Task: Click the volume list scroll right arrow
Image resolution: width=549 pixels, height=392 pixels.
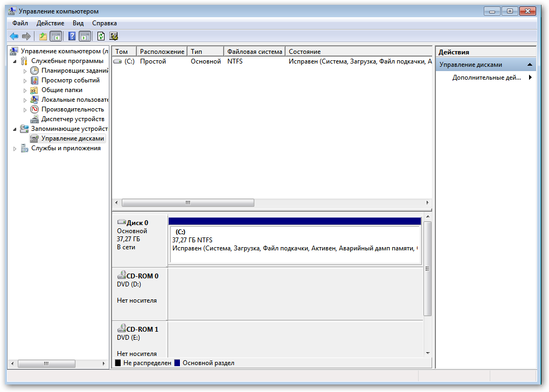Action: pyautogui.click(x=427, y=202)
